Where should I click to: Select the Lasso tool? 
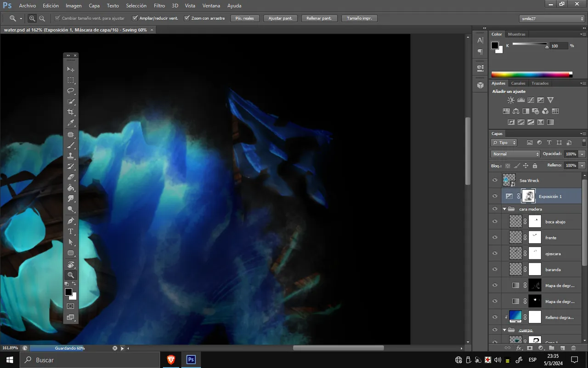(x=71, y=91)
